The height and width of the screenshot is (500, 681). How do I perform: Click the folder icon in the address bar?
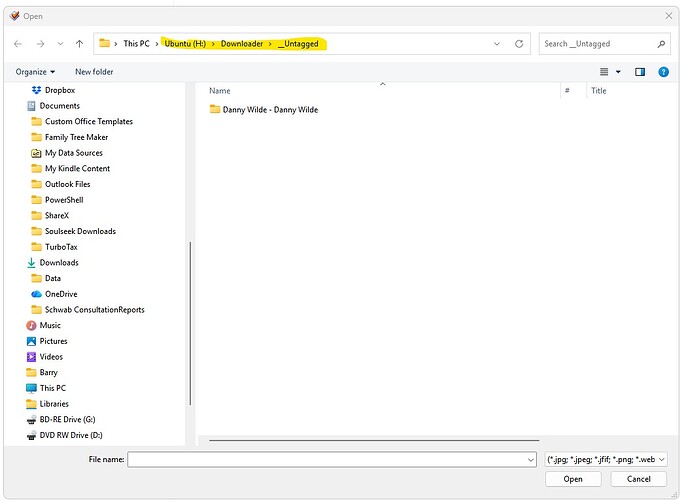[104, 43]
